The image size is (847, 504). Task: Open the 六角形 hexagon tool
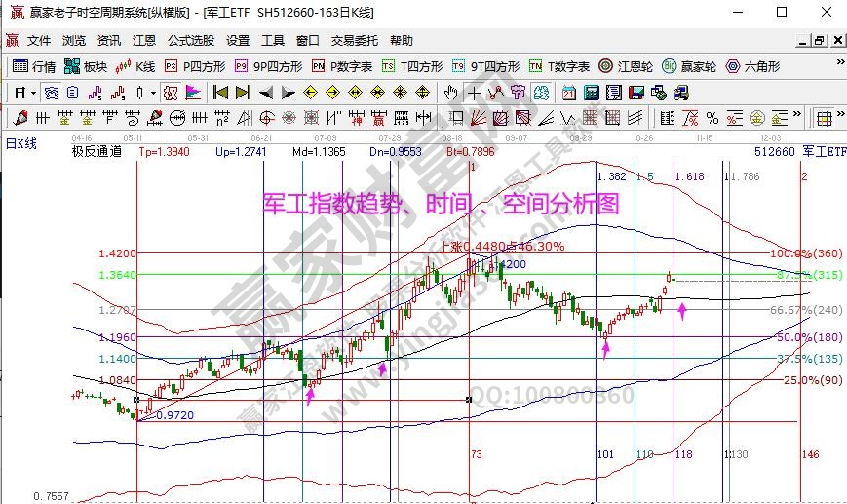click(x=753, y=66)
